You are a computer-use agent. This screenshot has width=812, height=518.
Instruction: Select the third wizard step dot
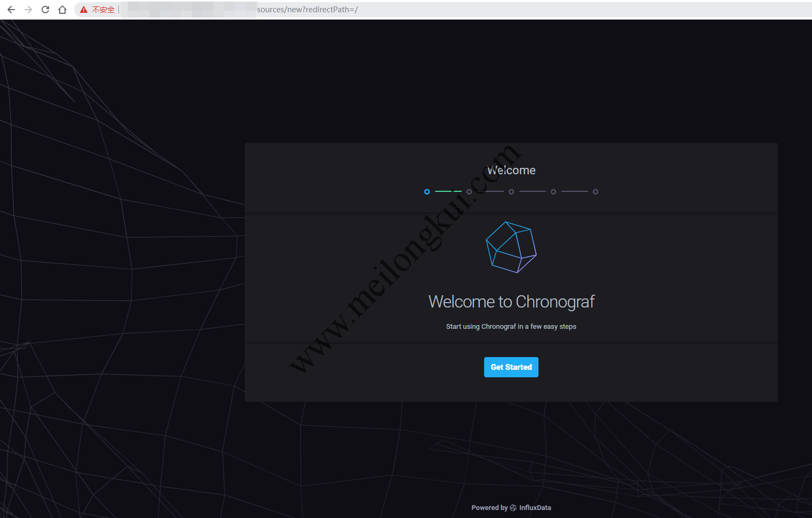tap(511, 192)
